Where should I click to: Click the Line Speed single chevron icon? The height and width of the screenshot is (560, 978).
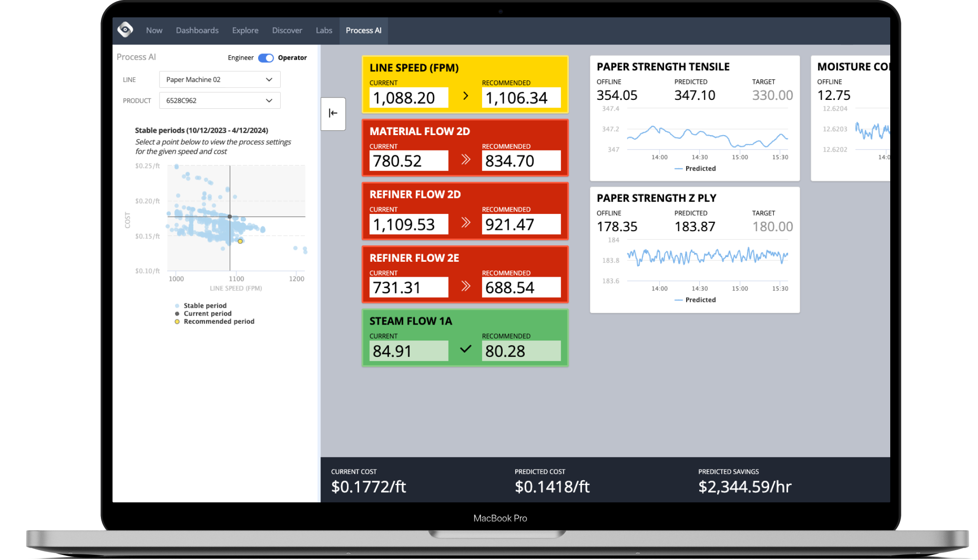[466, 96]
